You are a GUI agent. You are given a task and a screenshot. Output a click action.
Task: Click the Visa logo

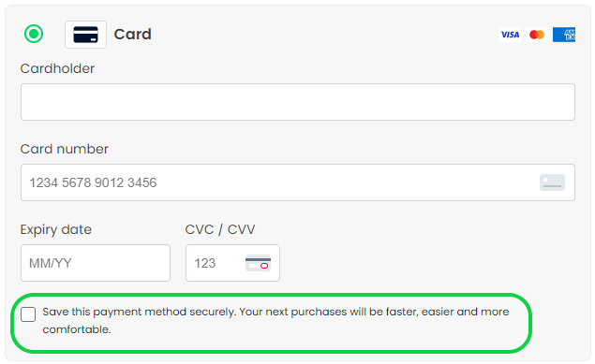[510, 35]
